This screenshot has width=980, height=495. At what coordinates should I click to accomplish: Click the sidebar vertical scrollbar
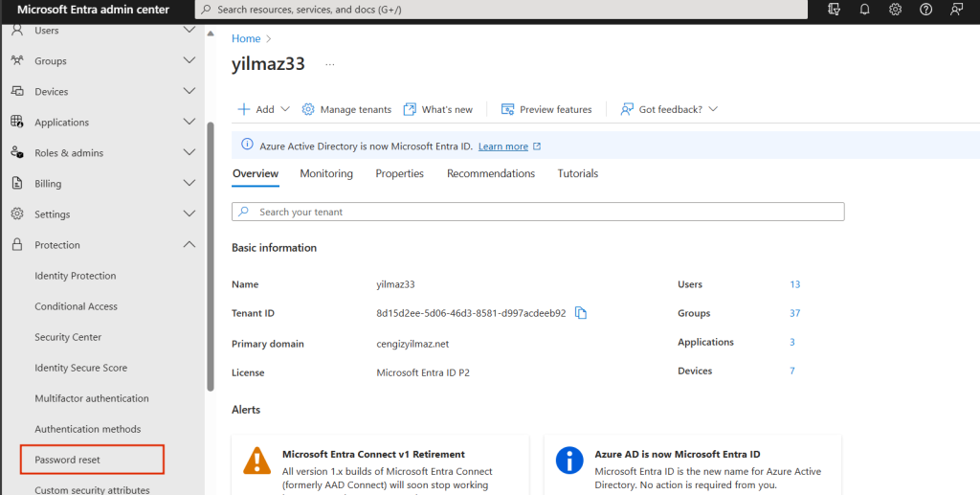pyautogui.click(x=211, y=256)
